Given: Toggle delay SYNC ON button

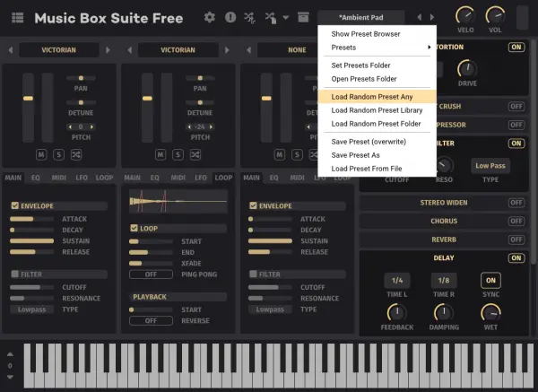Looking at the screenshot, I should pyautogui.click(x=490, y=281).
